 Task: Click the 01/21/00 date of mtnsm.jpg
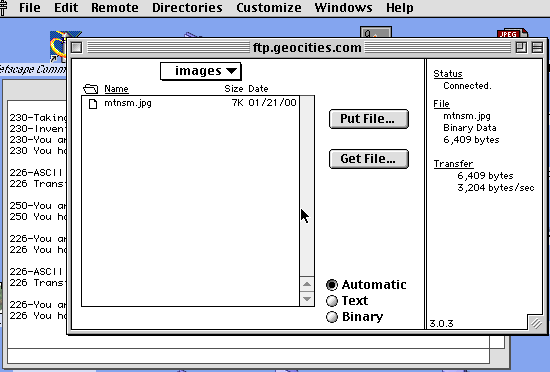[x=273, y=103]
